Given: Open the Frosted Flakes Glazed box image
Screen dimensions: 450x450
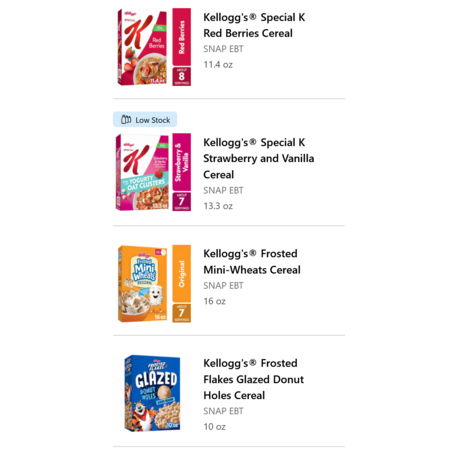Looking at the screenshot, I should (x=152, y=393).
